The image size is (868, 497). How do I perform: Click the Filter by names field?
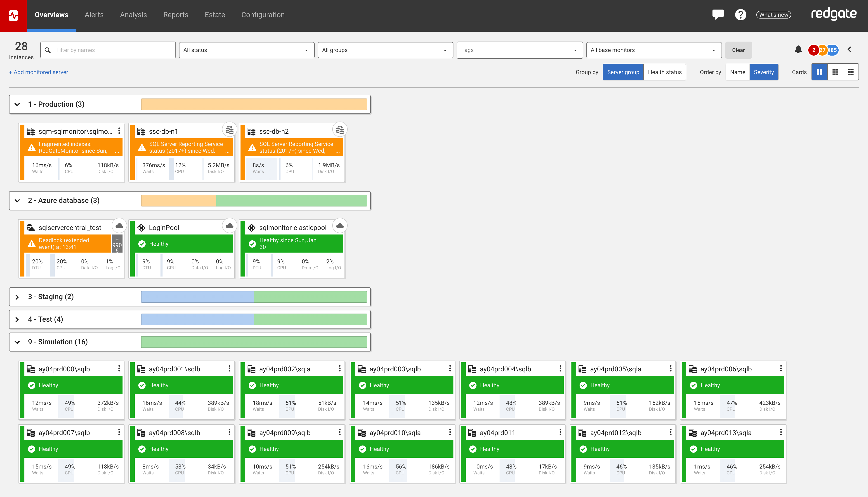pyautogui.click(x=113, y=50)
